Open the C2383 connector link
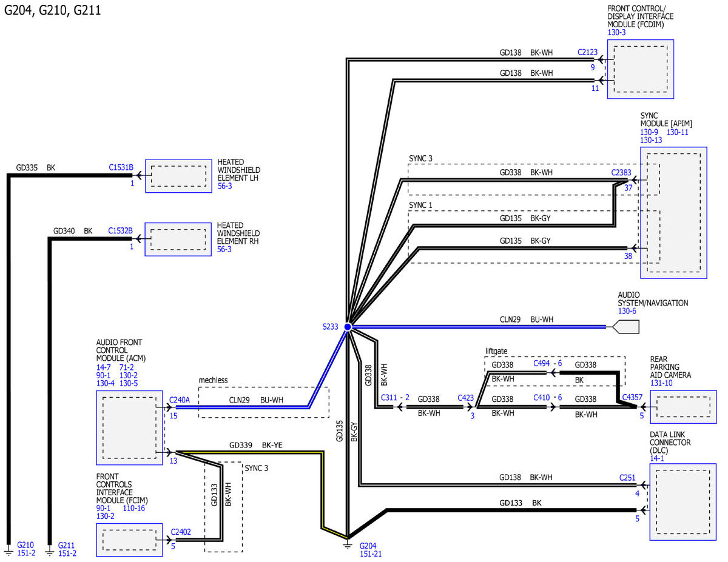The image size is (728, 562). (621, 173)
